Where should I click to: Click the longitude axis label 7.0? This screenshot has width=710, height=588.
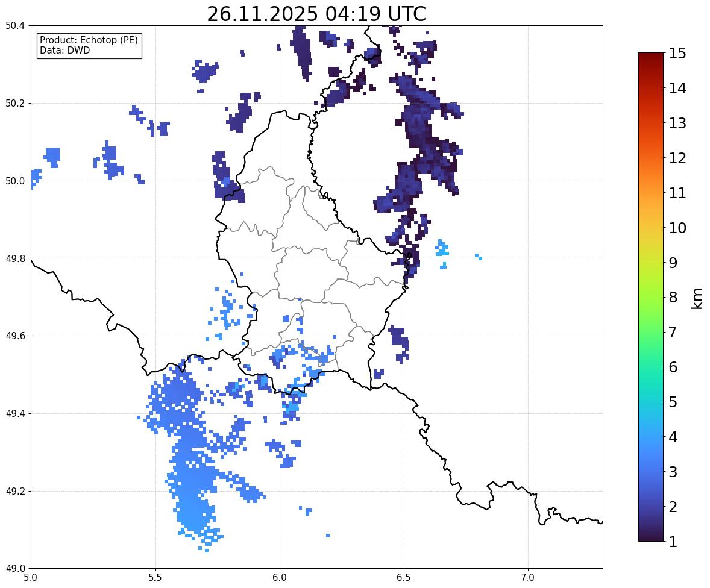pos(528,578)
